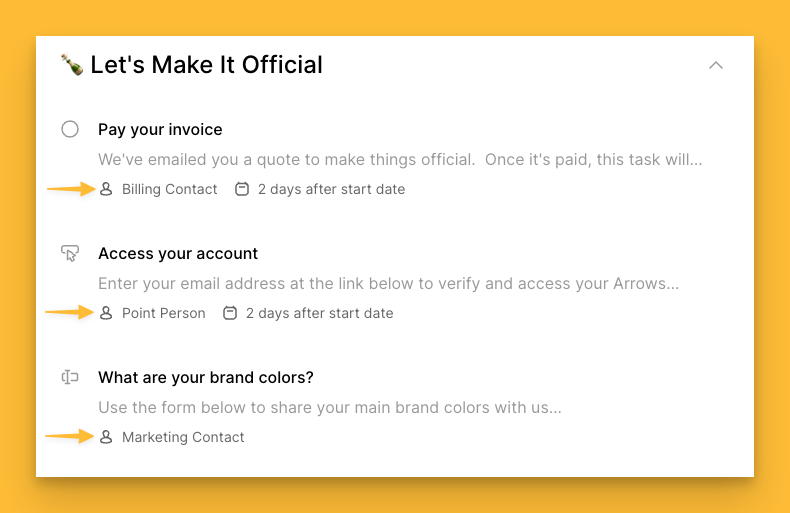Click the invoice task description text
The width and height of the screenshot is (790, 513).
coord(400,159)
